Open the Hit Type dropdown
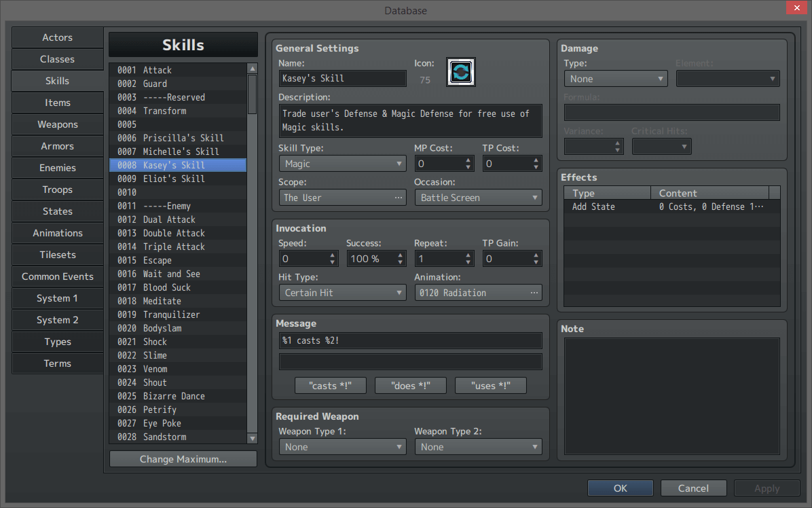 342,292
